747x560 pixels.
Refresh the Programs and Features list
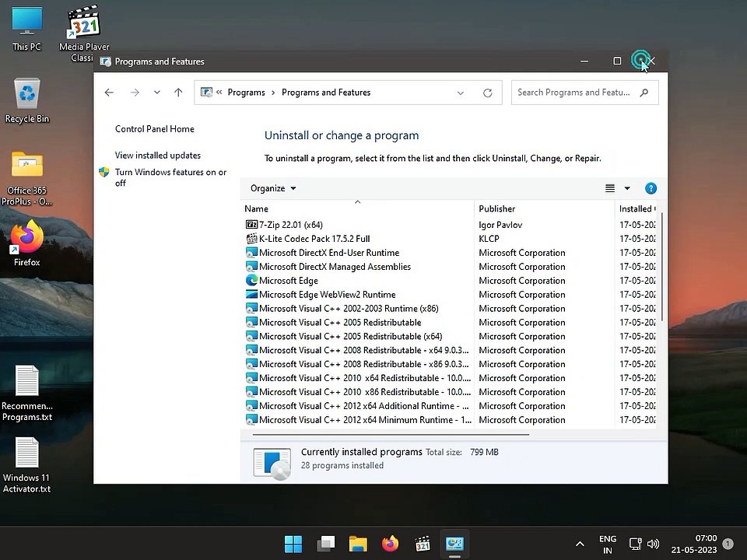pos(487,93)
